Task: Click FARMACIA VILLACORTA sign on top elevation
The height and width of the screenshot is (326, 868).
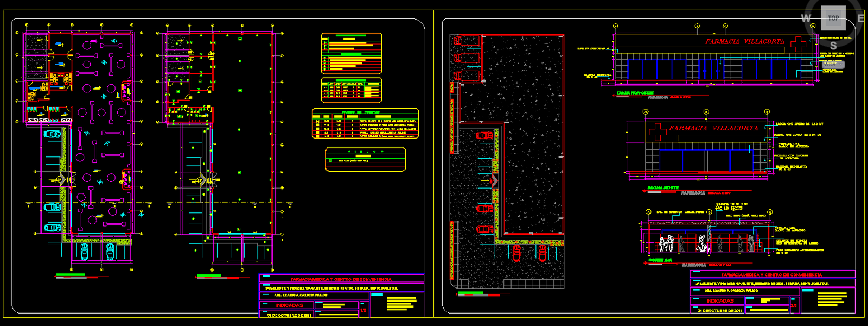Action: click(744, 42)
